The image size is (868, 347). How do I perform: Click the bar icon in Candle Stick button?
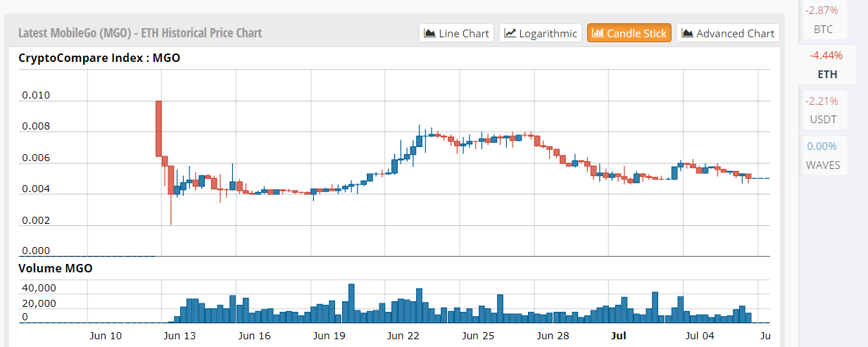tap(598, 33)
